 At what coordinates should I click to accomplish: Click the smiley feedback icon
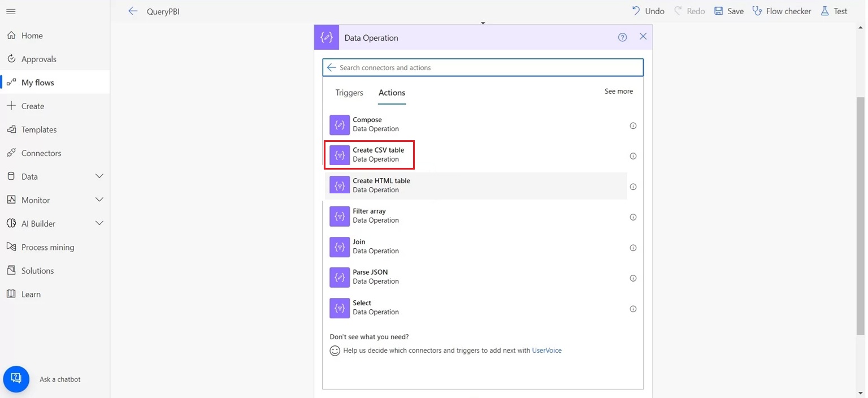[x=335, y=351]
